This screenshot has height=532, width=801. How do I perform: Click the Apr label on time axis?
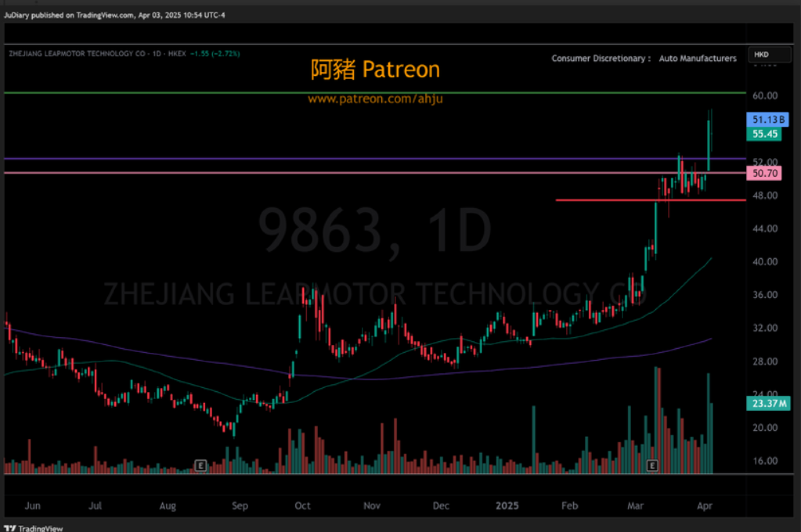pyautogui.click(x=705, y=506)
